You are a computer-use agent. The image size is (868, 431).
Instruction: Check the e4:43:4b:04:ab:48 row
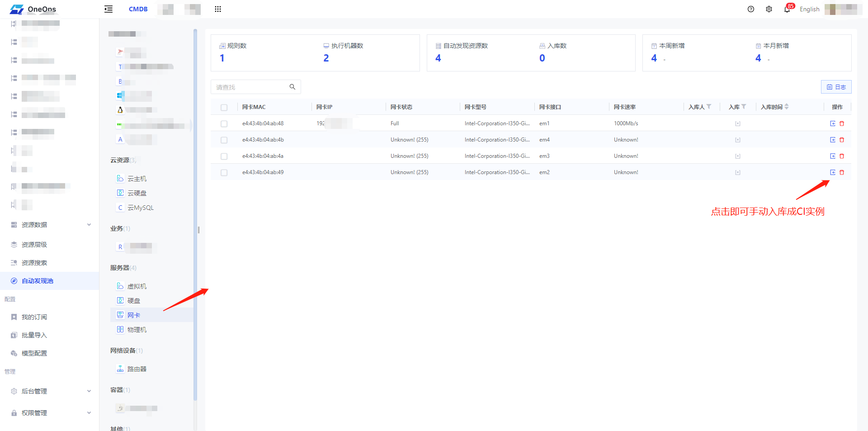point(224,123)
